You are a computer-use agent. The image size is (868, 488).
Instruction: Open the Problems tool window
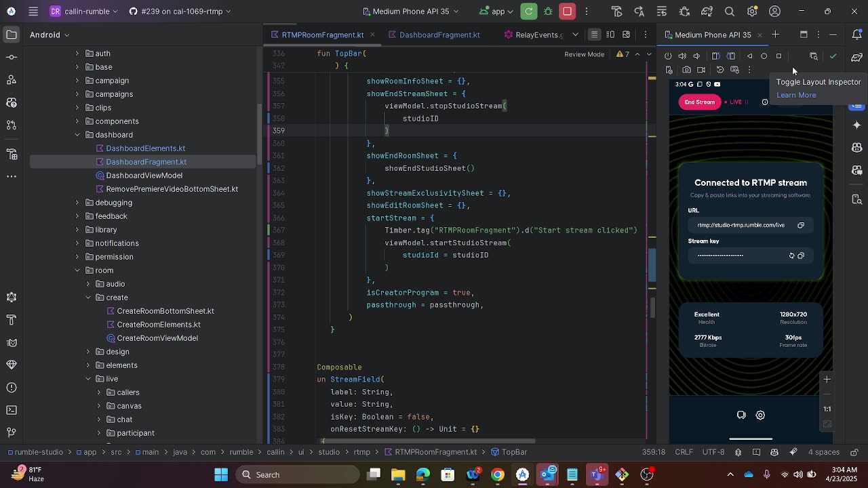tap(12, 388)
